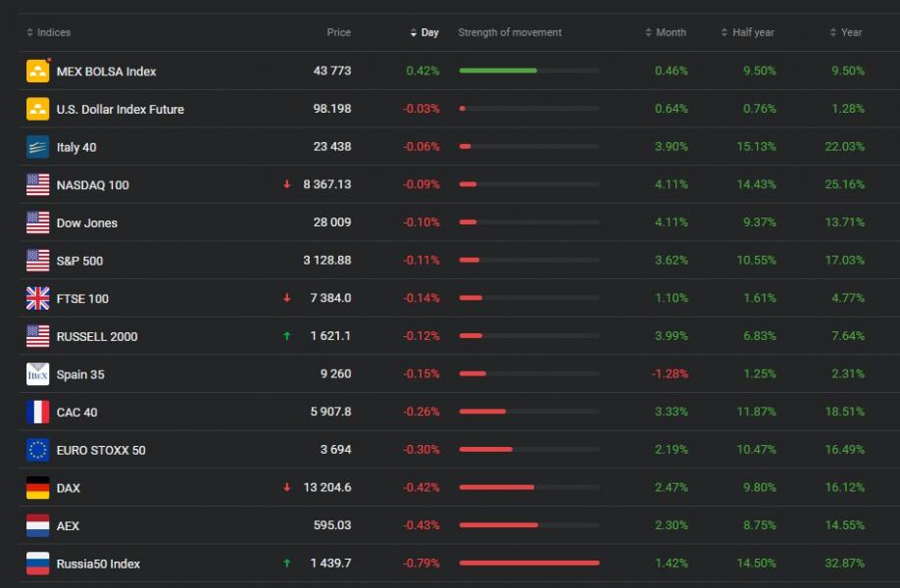Click the Russia50 strength of movement bar
The image size is (900, 588).
click(x=528, y=563)
